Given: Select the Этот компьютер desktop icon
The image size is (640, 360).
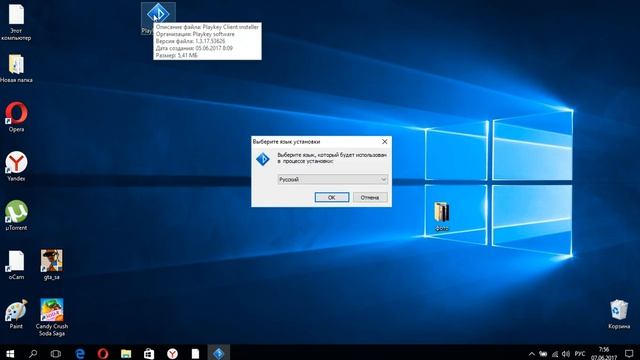Looking at the screenshot, I should [16, 22].
